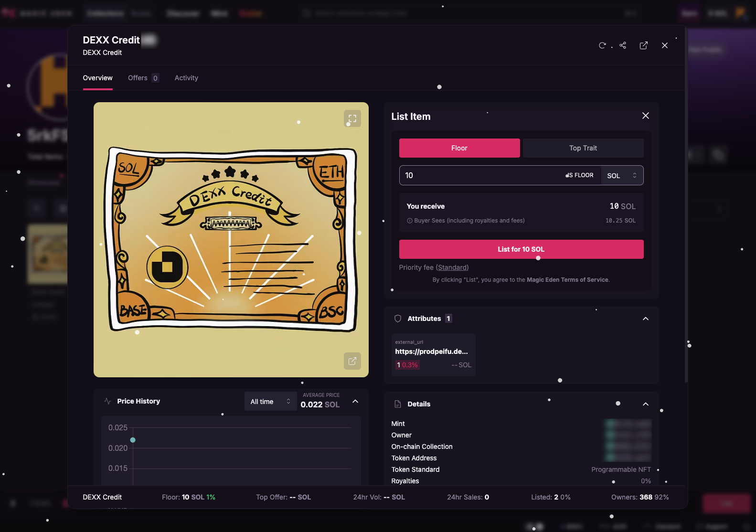Open the Activity tab
This screenshot has width=756, height=532.
pyautogui.click(x=186, y=78)
